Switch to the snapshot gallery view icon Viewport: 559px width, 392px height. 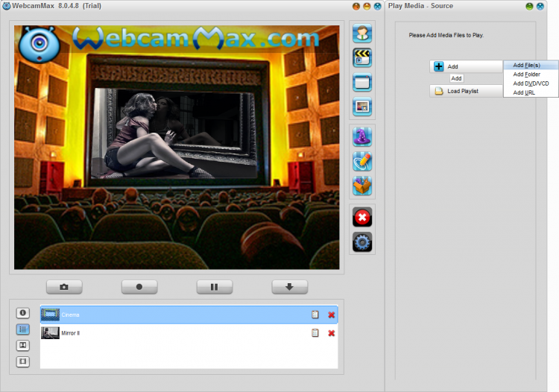[x=23, y=345]
